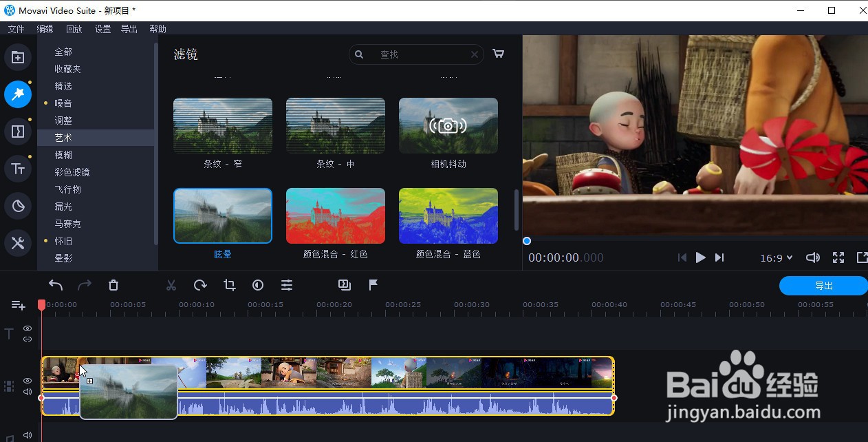Open the 帮助 menu

[158, 29]
